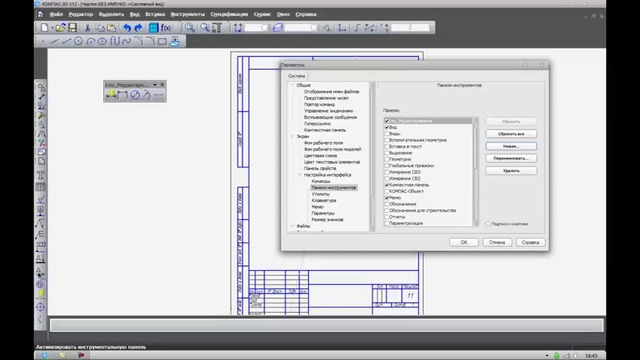Open the f(x) variables icon
This screenshot has height=360, width=640.
[166, 28]
